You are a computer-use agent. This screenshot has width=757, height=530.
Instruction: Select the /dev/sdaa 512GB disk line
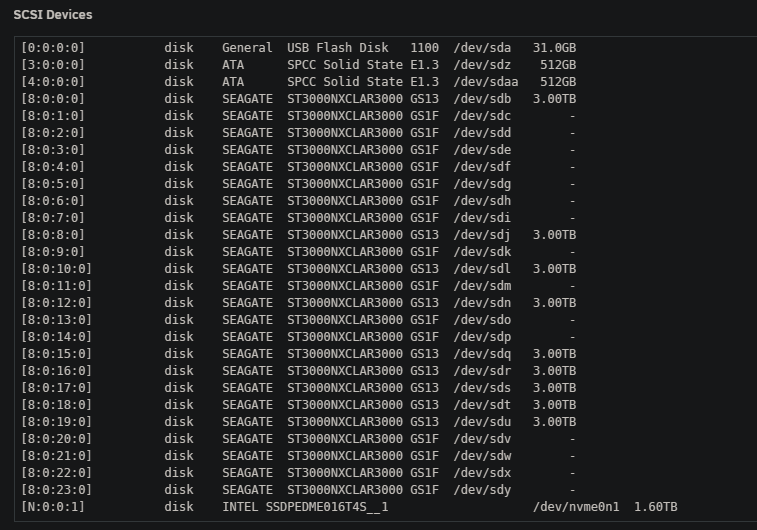click(x=298, y=82)
